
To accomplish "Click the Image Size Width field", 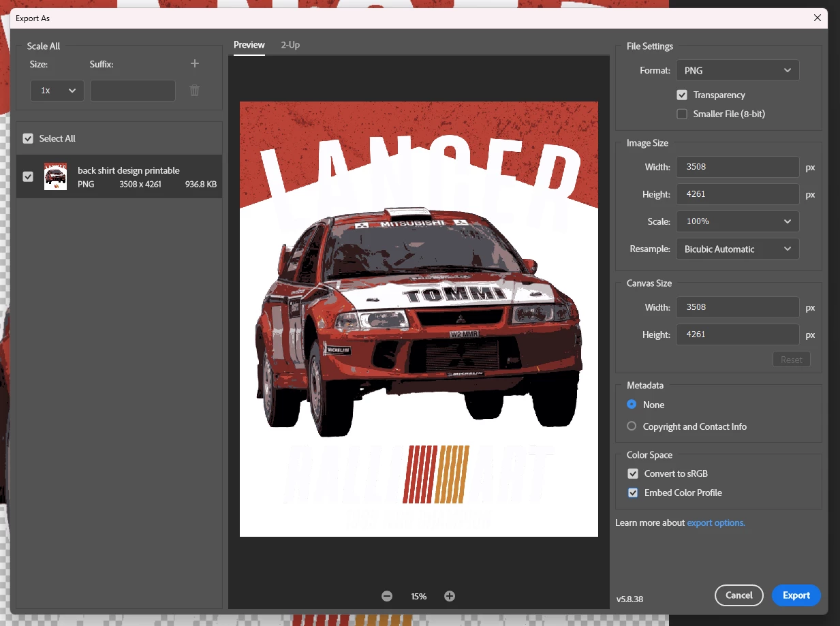I will tap(738, 167).
